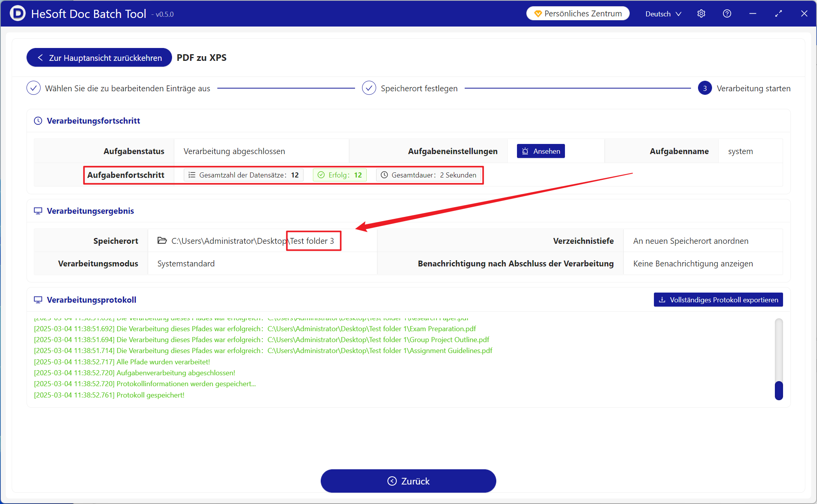The height and width of the screenshot is (504, 817).
Task: Click the 'PDF zu XPS' page title
Action: click(x=201, y=58)
